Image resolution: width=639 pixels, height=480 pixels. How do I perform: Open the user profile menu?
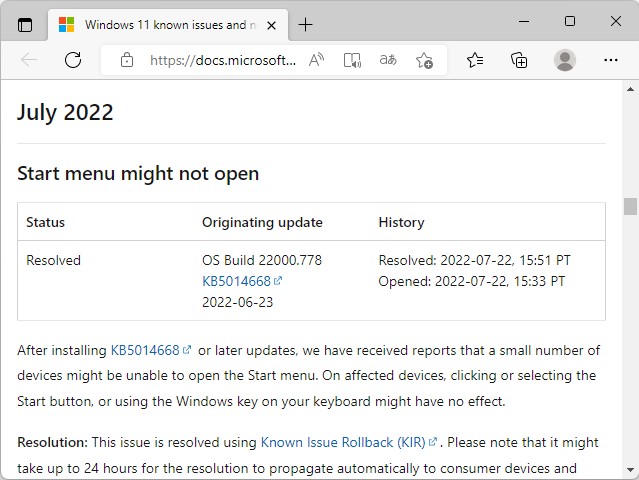565,60
